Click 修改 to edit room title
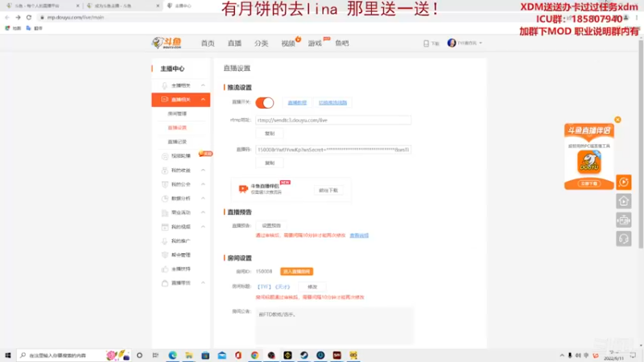This screenshot has width=644, height=362. pyautogui.click(x=312, y=287)
